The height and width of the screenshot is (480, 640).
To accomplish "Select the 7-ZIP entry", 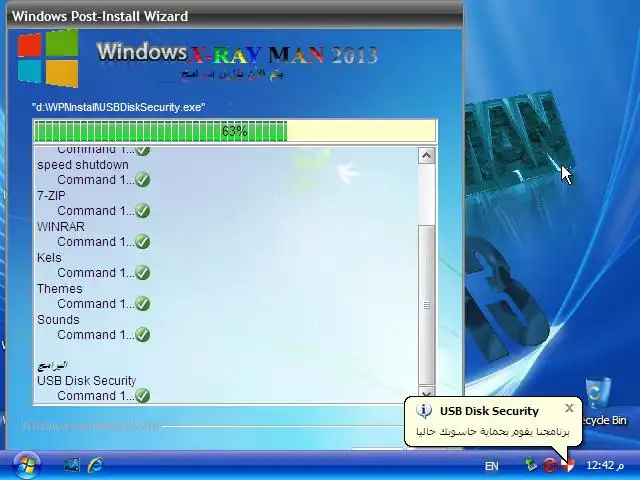I will (51, 196).
